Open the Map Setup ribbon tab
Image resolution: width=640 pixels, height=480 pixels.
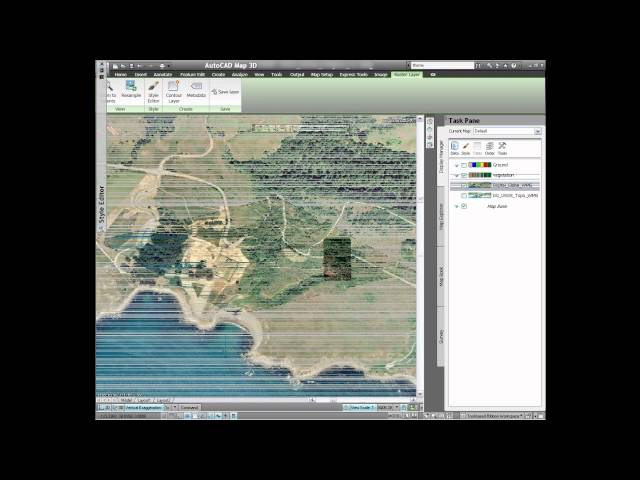tap(322, 75)
